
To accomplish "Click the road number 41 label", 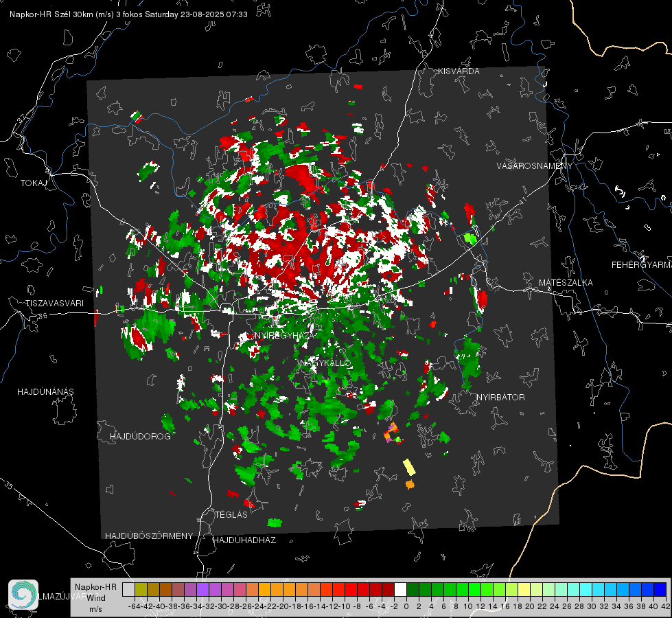I will (x=522, y=201).
